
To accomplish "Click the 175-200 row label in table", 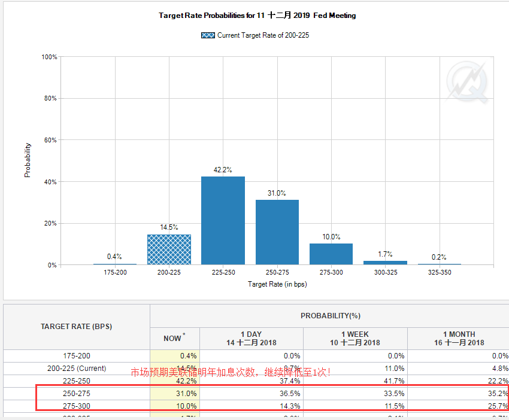I will tap(77, 356).
